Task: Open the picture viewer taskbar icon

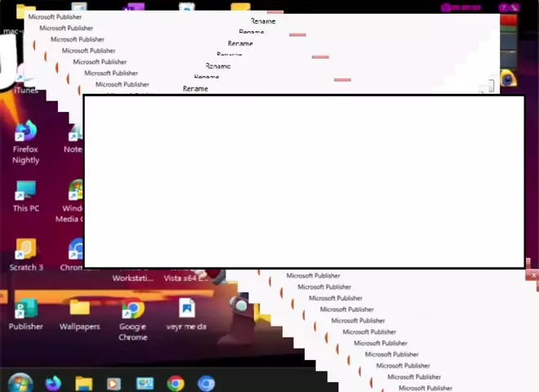Action: click(x=145, y=383)
